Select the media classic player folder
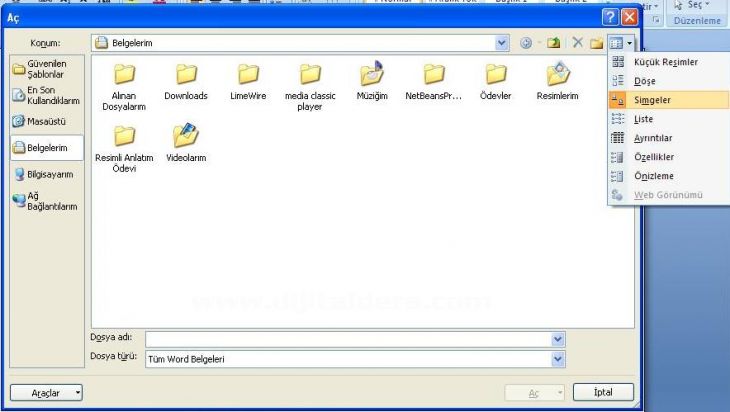The height and width of the screenshot is (412, 730). (310, 87)
